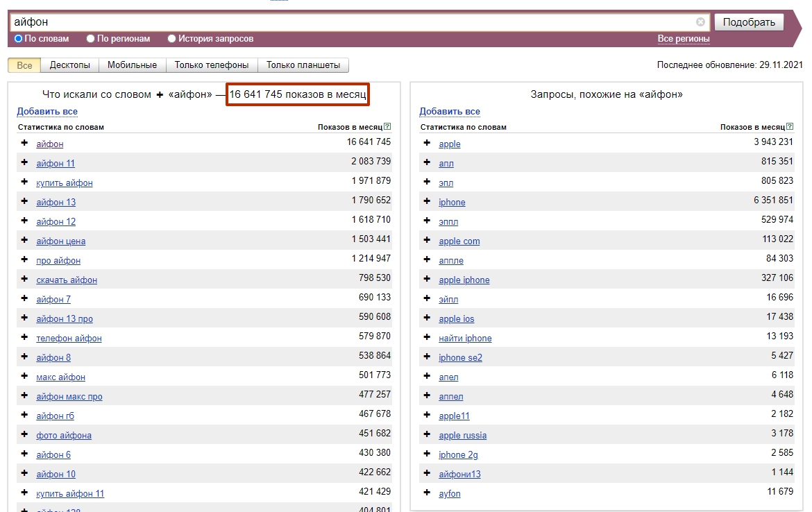Open the 'айфон 13 про' keyword link
The height and width of the screenshot is (512, 812).
[x=65, y=319]
